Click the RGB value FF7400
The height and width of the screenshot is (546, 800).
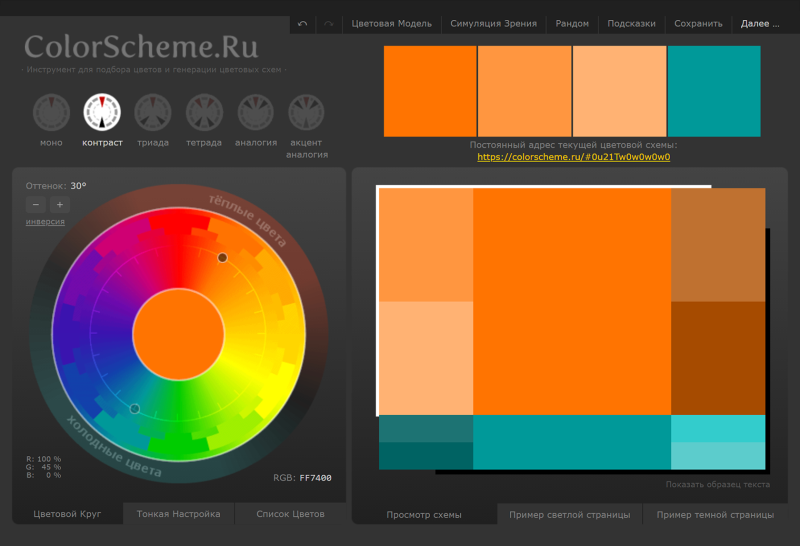point(315,478)
